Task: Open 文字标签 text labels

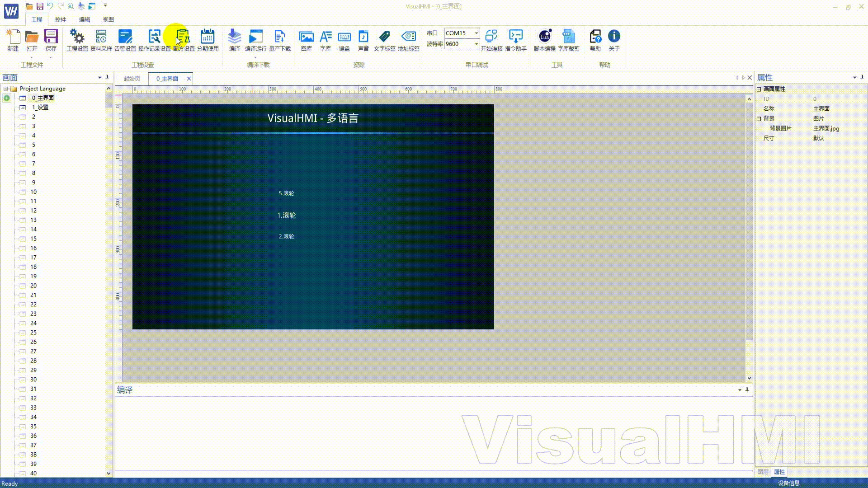Action: click(x=385, y=40)
